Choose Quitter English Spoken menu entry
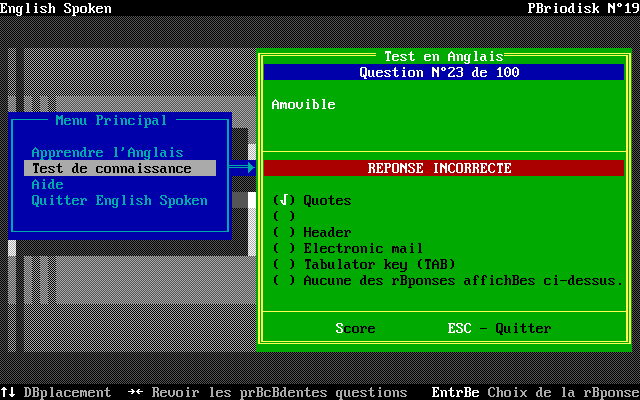Image resolution: width=640 pixels, height=400 pixels. (x=120, y=200)
